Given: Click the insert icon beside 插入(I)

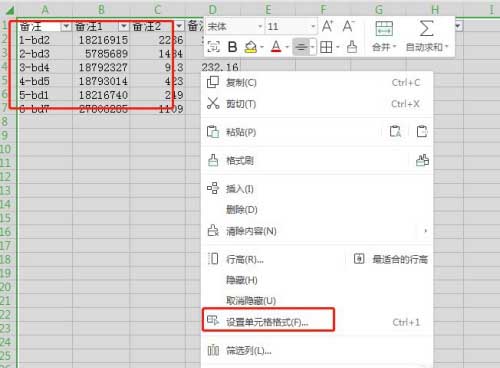Looking at the screenshot, I should [x=213, y=188].
